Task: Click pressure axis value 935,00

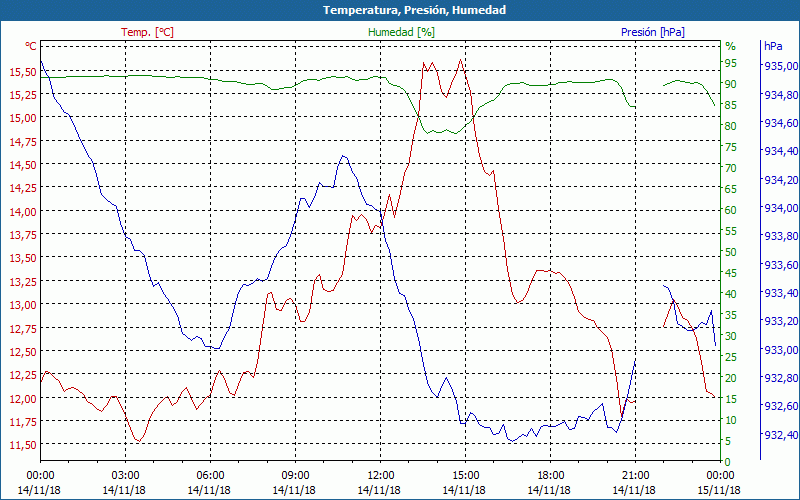Action: pos(780,66)
